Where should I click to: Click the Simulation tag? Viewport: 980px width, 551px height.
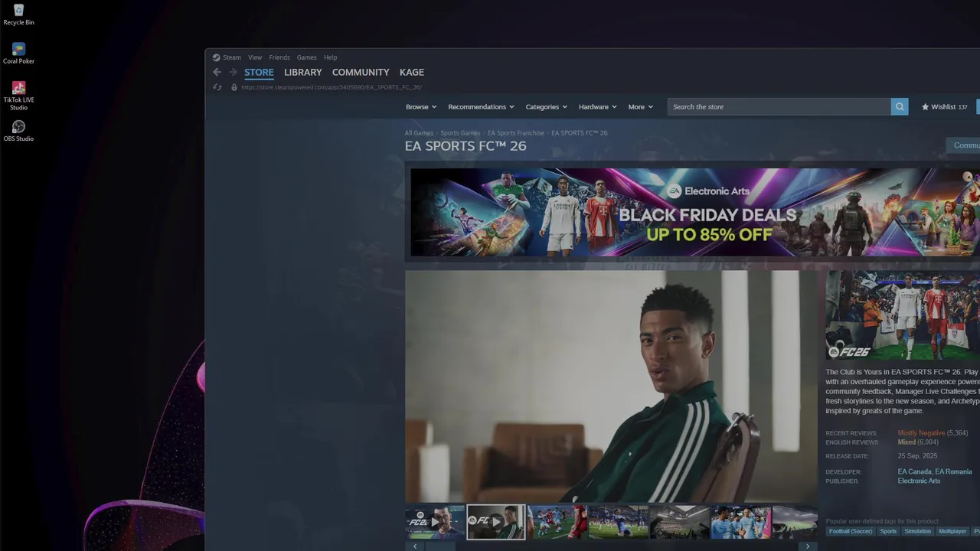pos(917,531)
